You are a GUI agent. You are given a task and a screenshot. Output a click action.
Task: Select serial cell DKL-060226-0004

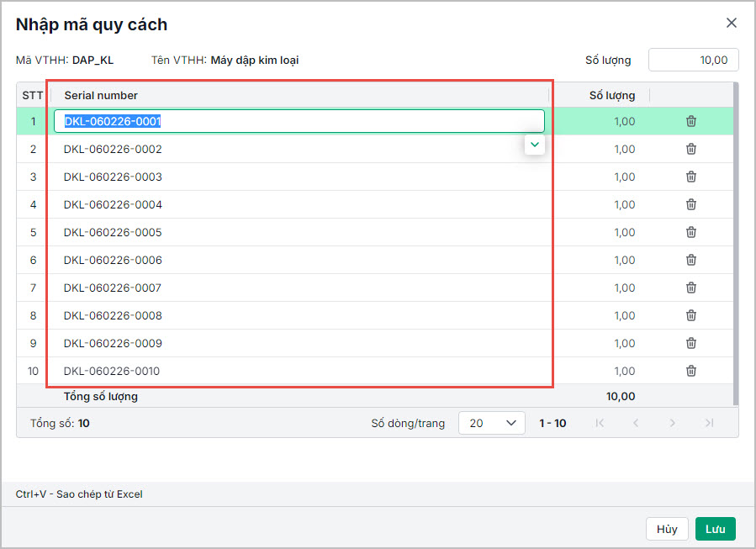point(299,204)
